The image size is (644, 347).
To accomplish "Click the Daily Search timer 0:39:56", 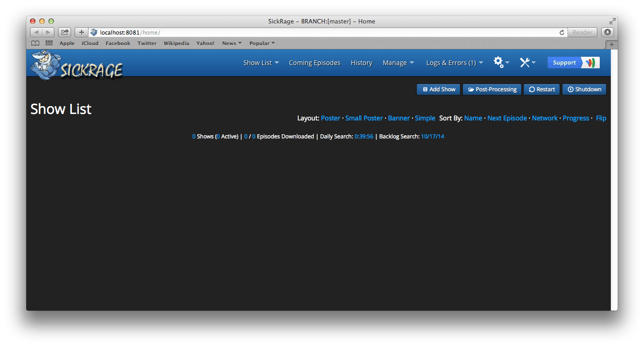I will [x=364, y=137].
